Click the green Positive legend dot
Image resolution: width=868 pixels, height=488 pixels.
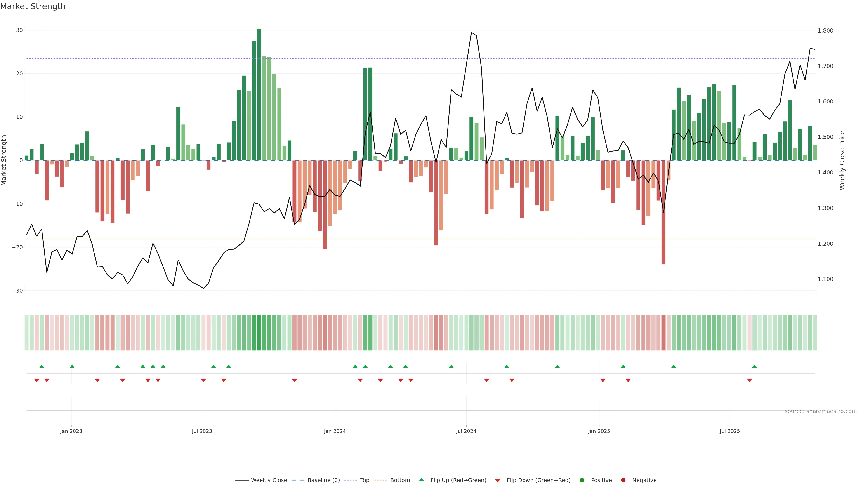582,480
